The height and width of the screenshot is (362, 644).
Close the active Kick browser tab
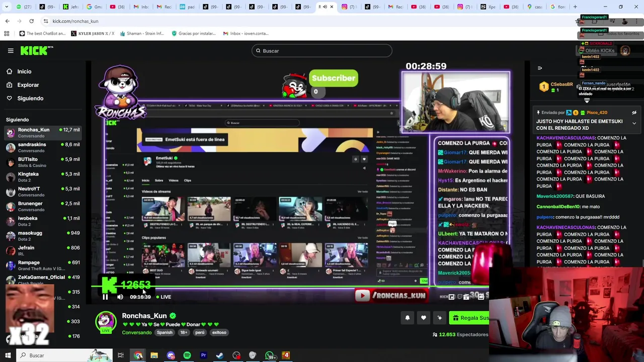click(332, 7)
